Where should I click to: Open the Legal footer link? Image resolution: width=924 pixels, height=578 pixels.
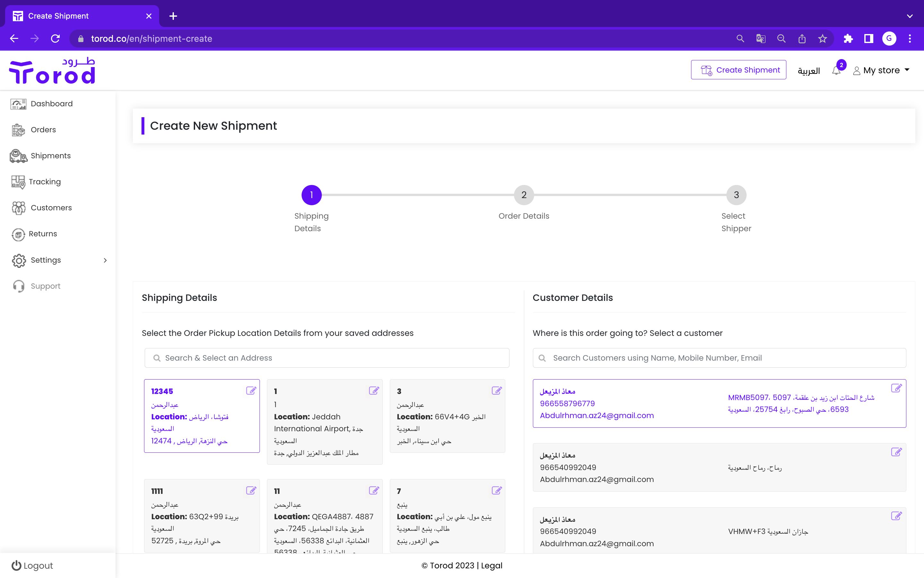(492, 565)
